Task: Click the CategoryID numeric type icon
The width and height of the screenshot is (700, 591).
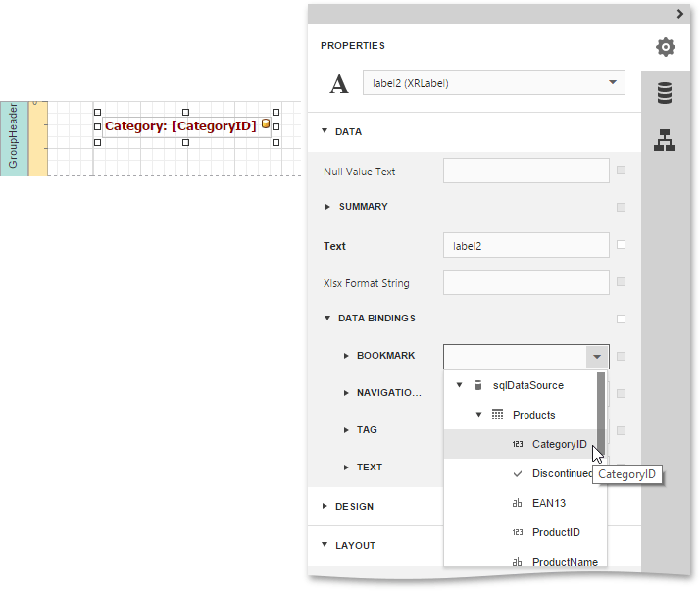Action: [518, 444]
